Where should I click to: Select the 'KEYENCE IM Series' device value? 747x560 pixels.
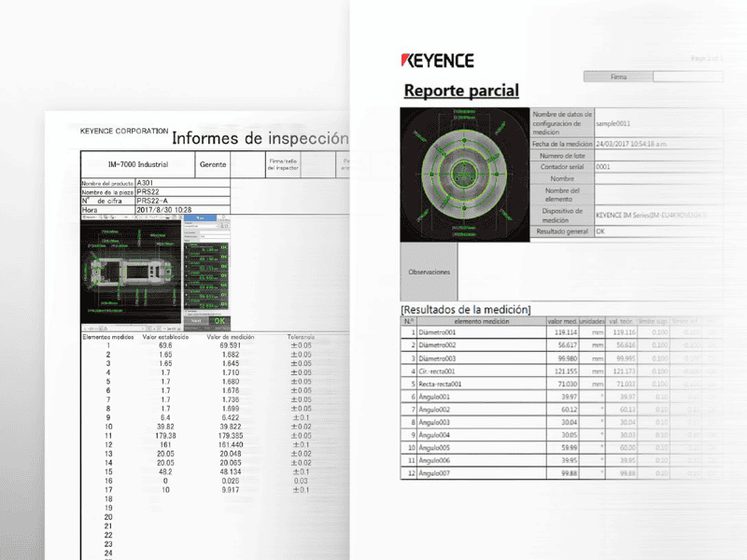point(651,216)
